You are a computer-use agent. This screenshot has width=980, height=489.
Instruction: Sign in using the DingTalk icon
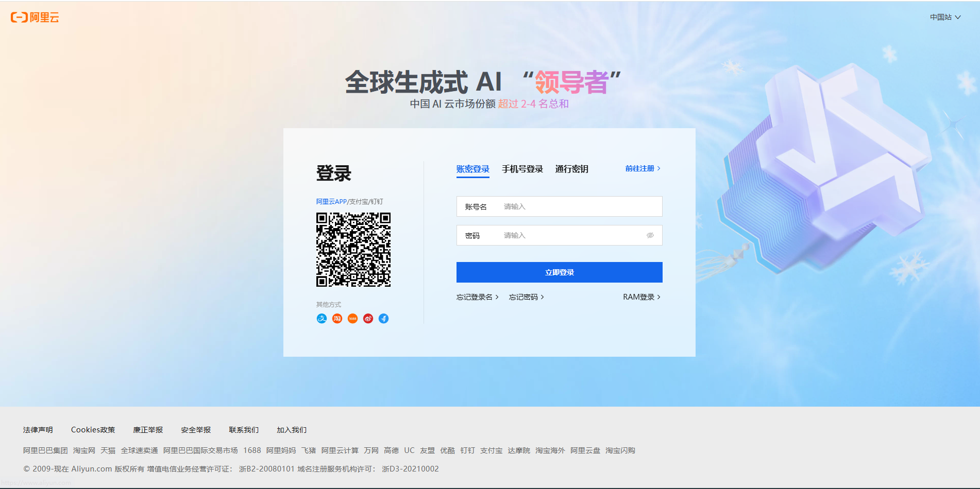(x=383, y=318)
